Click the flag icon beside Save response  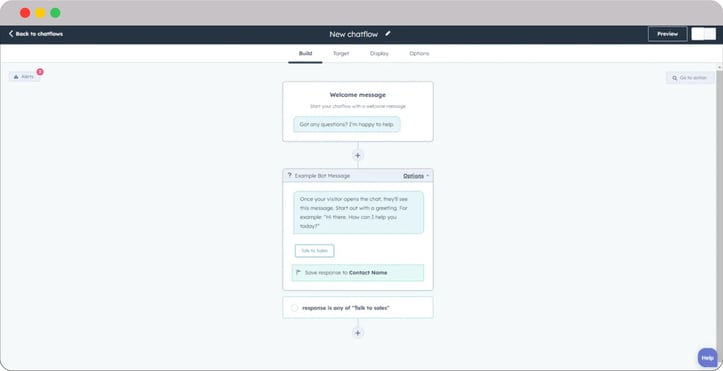tap(298, 272)
